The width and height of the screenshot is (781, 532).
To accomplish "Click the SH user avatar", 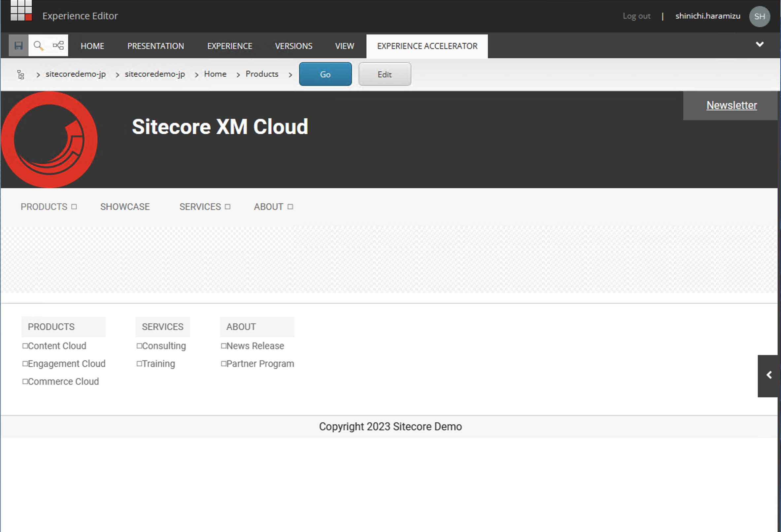I will [x=760, y=16].
